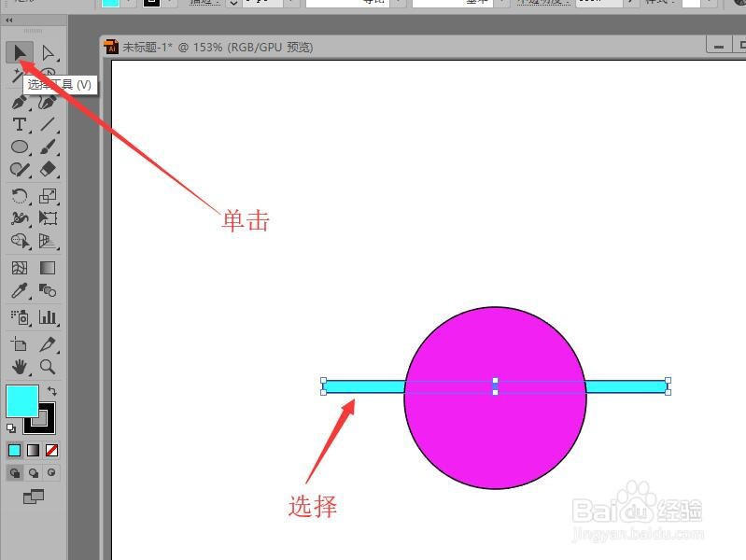Viewport: 746px width, 560px height.
Task: Select the Artboard tool
Action: pos(20,343)
